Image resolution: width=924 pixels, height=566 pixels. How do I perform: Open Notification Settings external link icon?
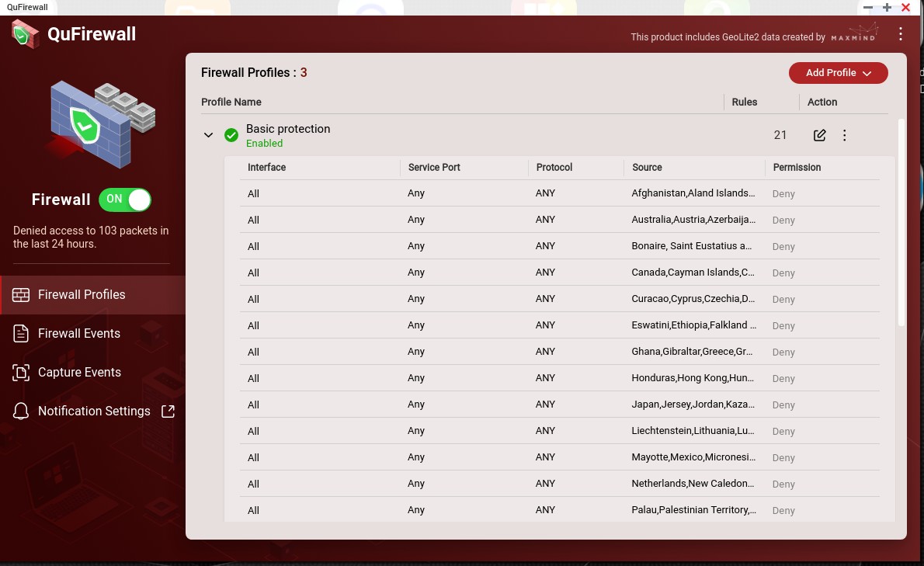pos(168,411)
